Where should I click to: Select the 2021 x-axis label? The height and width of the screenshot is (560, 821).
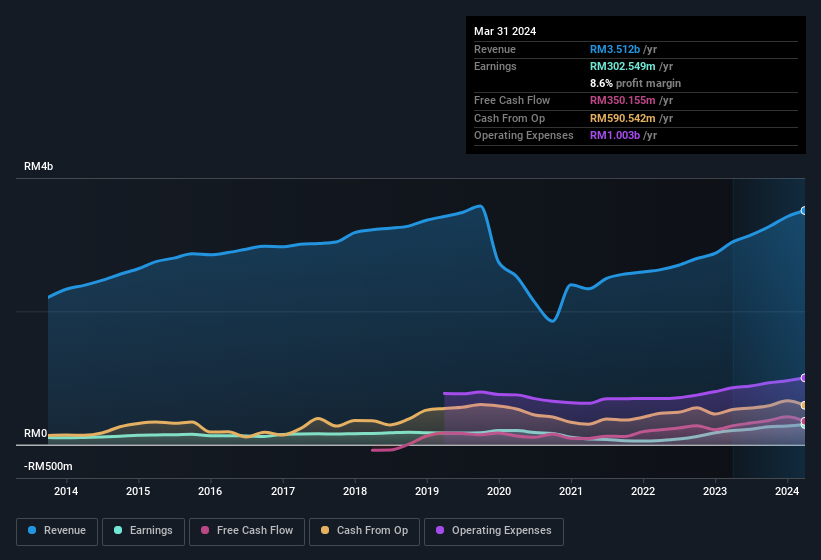pos(571,491)
